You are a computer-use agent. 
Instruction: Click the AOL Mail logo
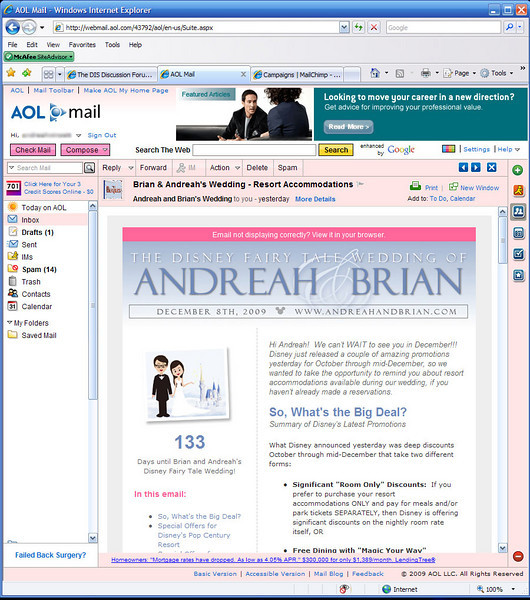(x=56, y=112)
